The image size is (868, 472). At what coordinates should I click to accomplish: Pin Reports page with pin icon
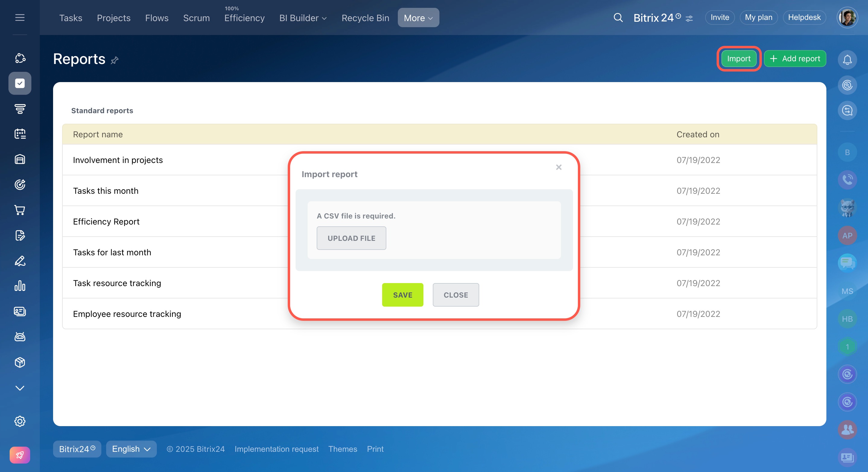pos(115,60)
